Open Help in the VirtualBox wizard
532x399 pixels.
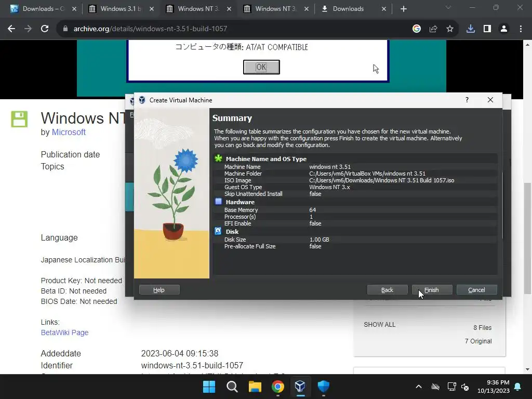[x=159, y=290]
